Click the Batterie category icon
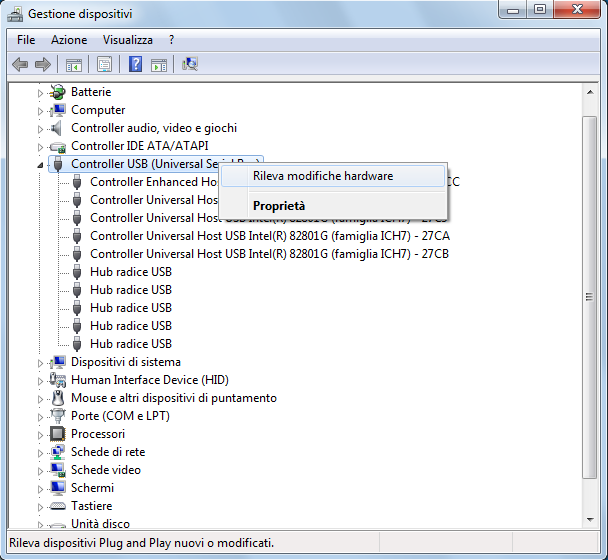The image size is (608, 560). 57,92
